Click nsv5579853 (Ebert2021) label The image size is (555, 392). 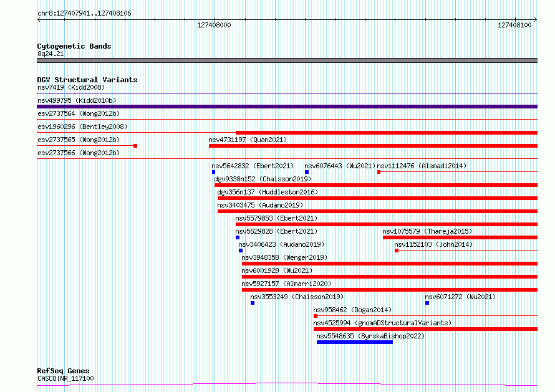pyautogui.click(x=276, y=218)
